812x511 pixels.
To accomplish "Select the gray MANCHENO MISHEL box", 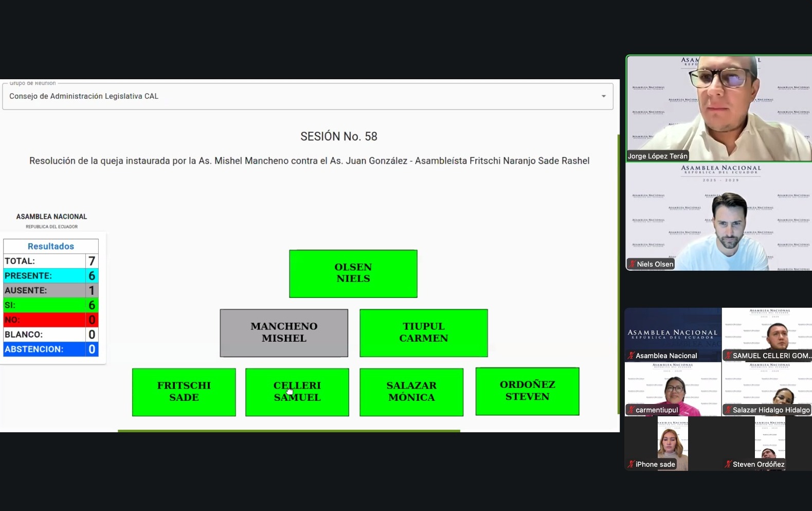I will (284, 332).
